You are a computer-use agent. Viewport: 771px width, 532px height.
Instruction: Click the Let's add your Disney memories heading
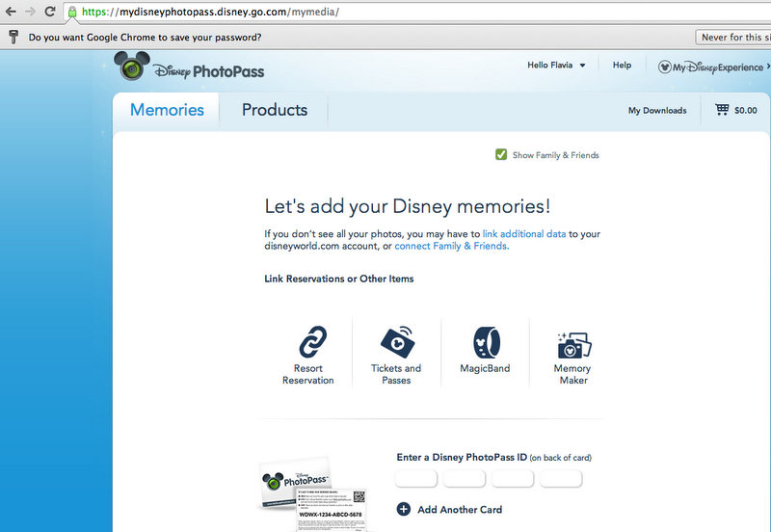[407, 206]
